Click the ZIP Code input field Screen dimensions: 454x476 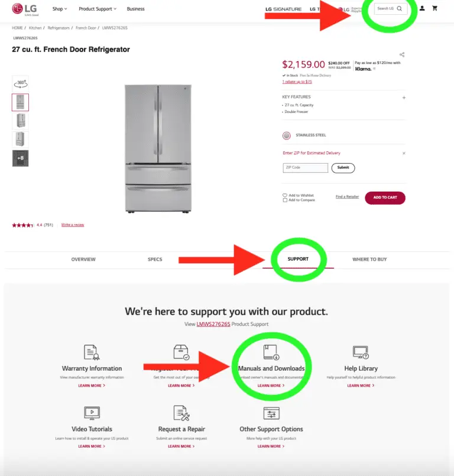pos(305,167)
